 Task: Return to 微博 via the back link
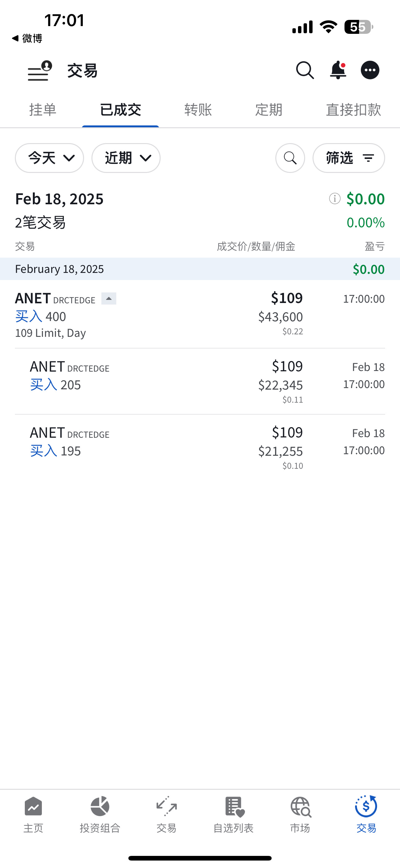click(27, 38)
